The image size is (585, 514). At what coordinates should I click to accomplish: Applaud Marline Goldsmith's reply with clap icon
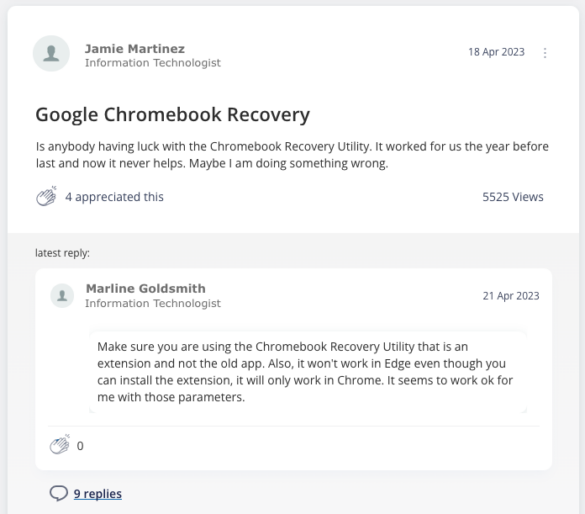coord(60,444)
